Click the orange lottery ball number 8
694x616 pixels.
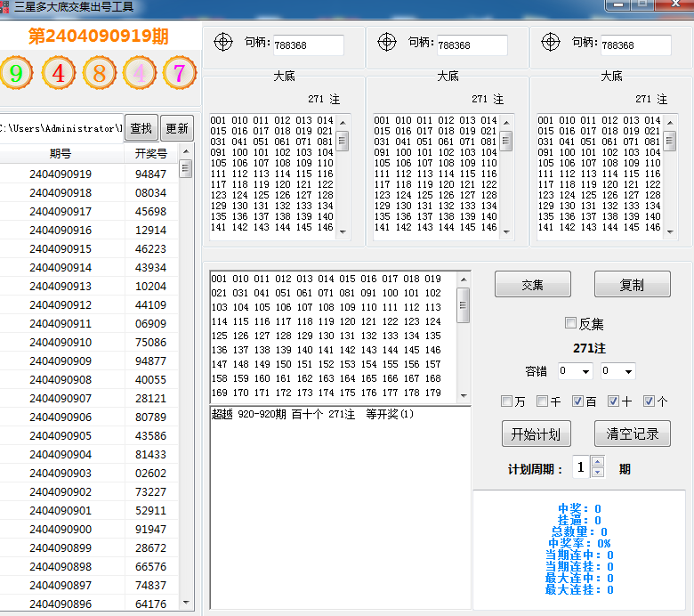[x=100, y=73]
